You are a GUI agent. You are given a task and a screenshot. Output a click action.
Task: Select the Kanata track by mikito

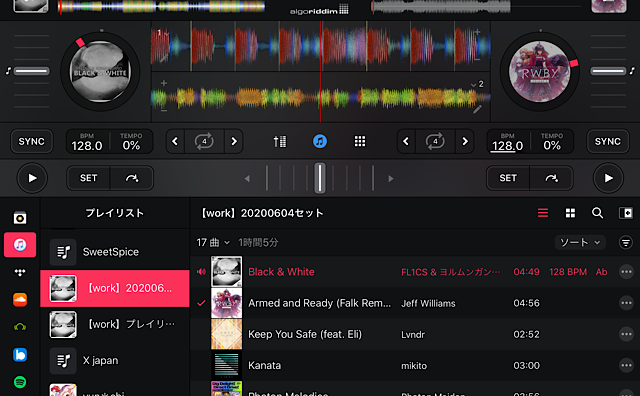click(x=415, y=365)
